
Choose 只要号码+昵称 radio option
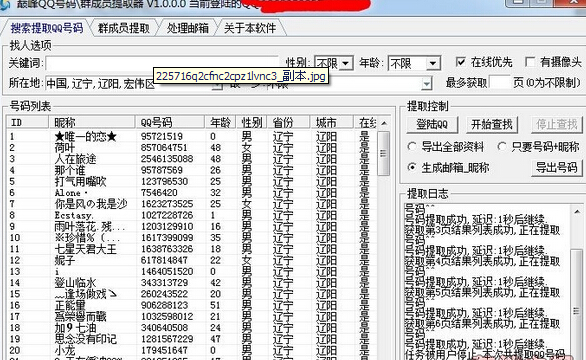[x=502, y=146]
